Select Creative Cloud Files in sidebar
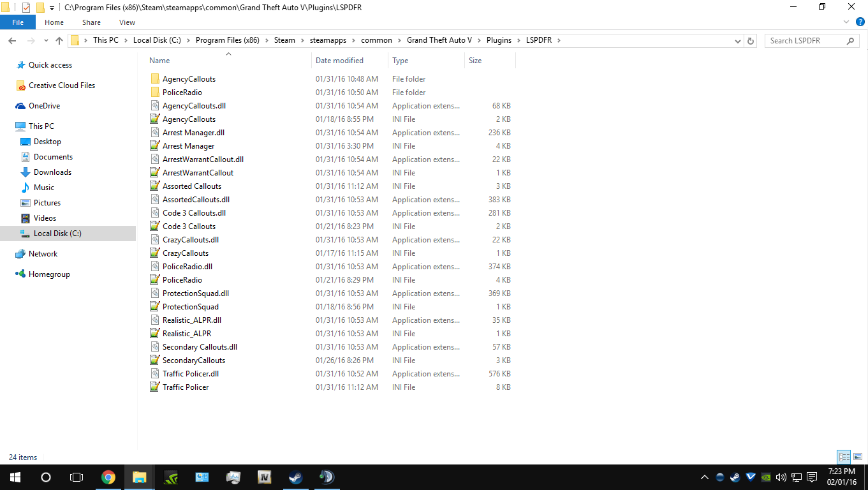The width and height of the screenshot is (868, 490). [x=62, y=85]
